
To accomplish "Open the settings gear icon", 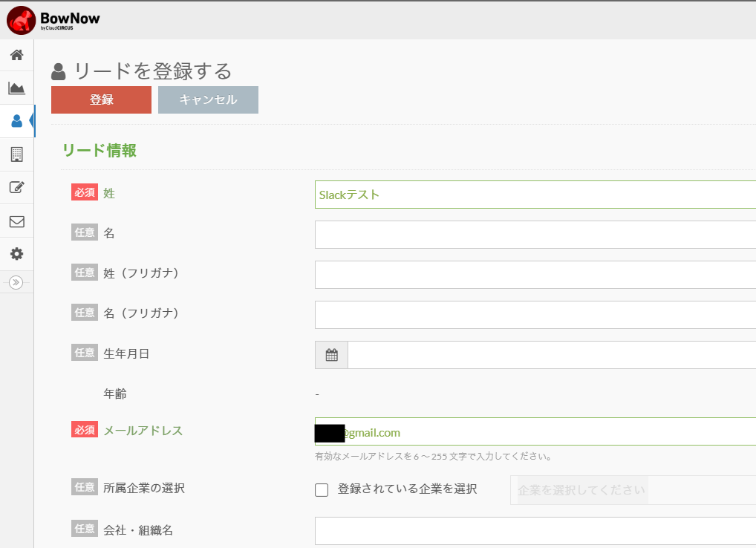I will tap(16, 254).
